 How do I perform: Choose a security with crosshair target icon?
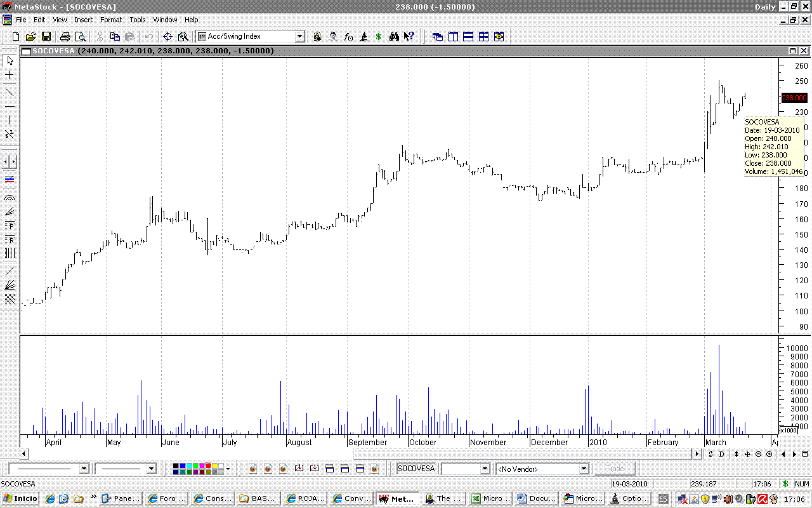[168, 37]
